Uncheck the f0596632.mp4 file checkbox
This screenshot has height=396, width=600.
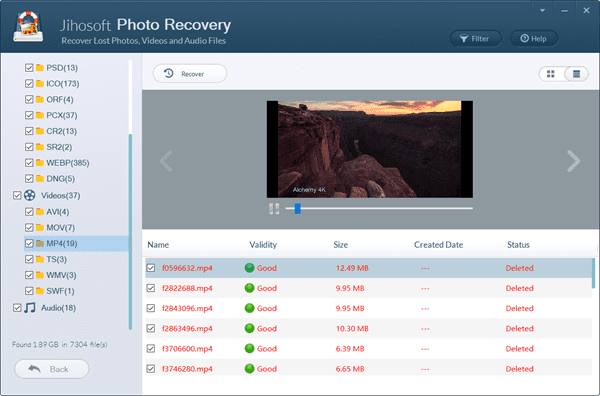point(151,268)
